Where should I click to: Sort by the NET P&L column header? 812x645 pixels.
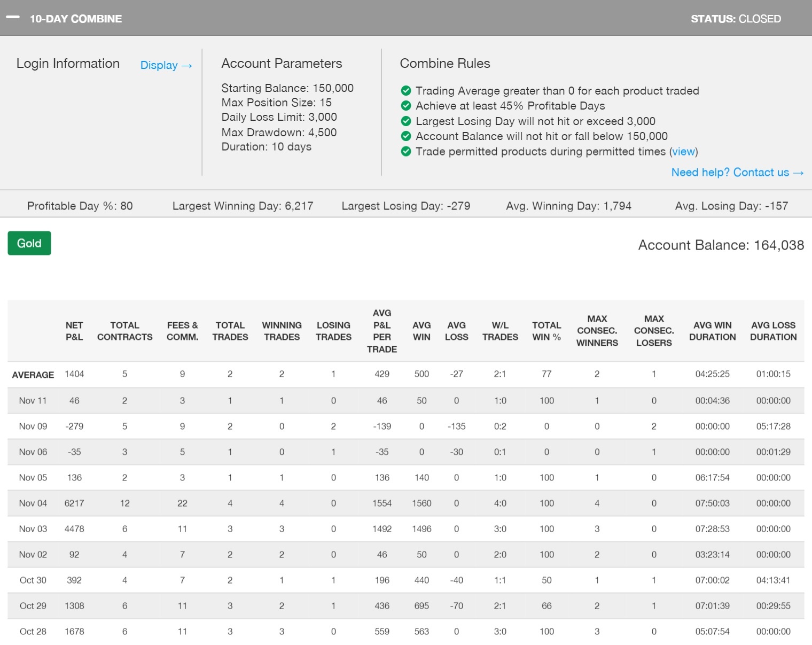tap(74, 331)
